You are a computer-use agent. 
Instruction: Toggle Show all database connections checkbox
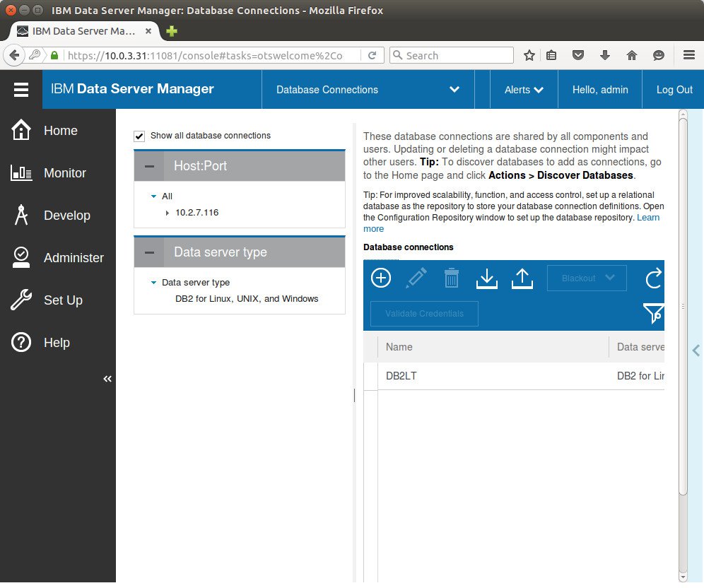tap(139, 136)
